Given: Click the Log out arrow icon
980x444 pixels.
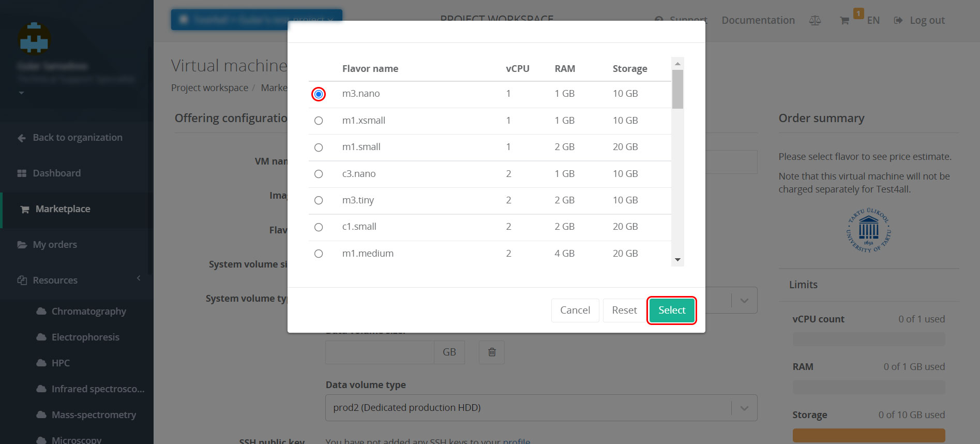Looking at the screenshot, I should (898, 21).
